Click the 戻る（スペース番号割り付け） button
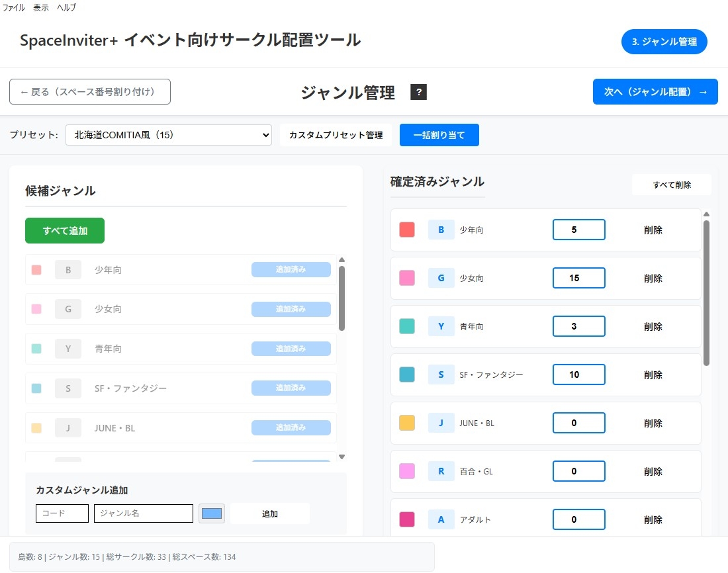 click(90, 92)
